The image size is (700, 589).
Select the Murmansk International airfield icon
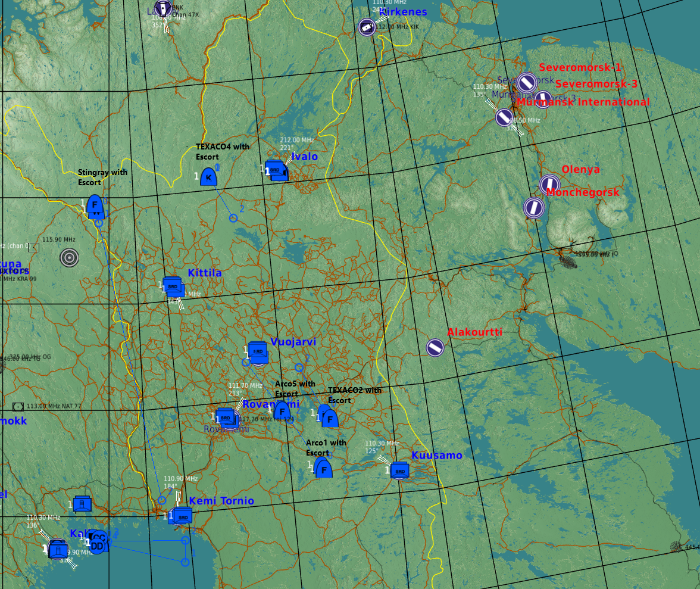point(504,117)
